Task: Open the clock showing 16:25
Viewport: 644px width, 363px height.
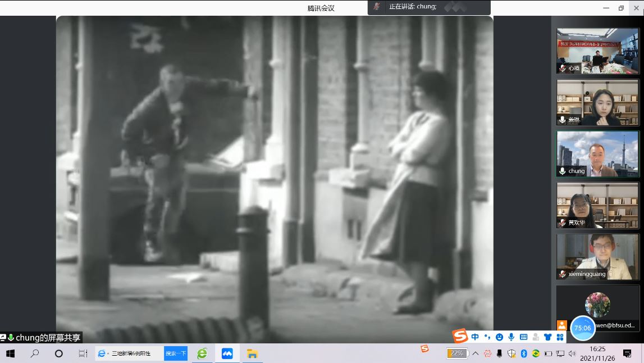Action: [x=597, y=353]
